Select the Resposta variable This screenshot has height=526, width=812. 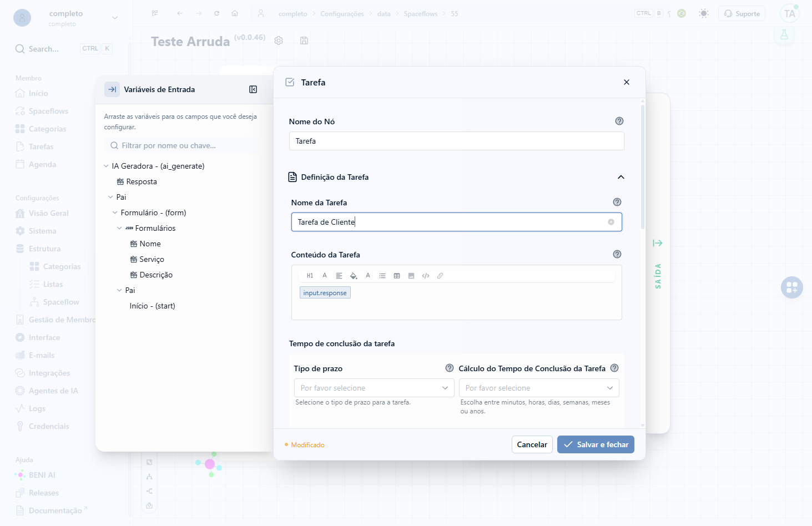pyautogui.click(x=137, y=181)
